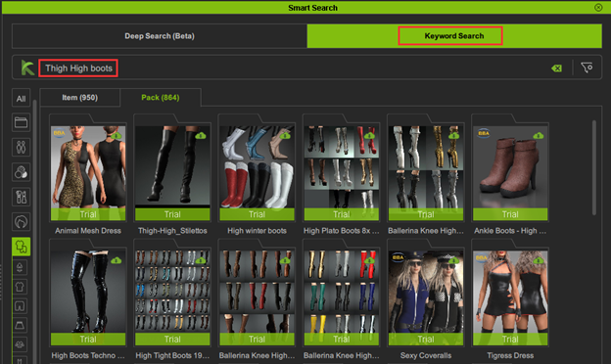Screen dimensions: 611x364
Task: Select the All category filter
Action: [x=21, y=99]
